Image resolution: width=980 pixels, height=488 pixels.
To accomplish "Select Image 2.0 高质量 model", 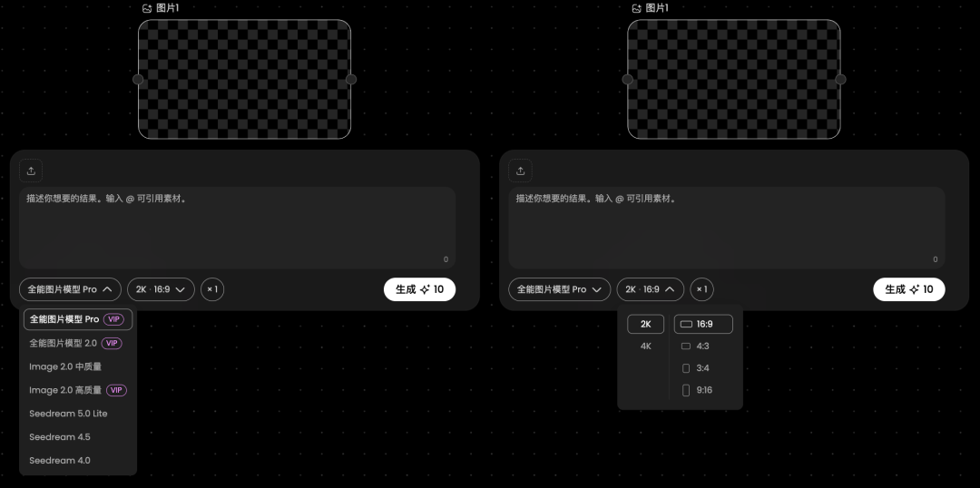I will (x=78, y=390).
